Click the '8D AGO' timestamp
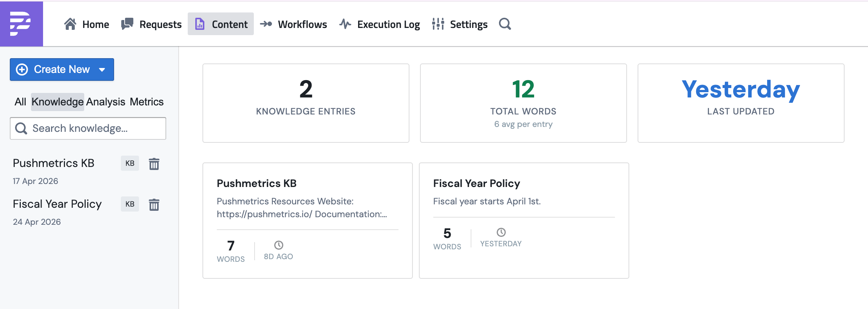Viewport: 868px width, 309px height. coord(278,256)
